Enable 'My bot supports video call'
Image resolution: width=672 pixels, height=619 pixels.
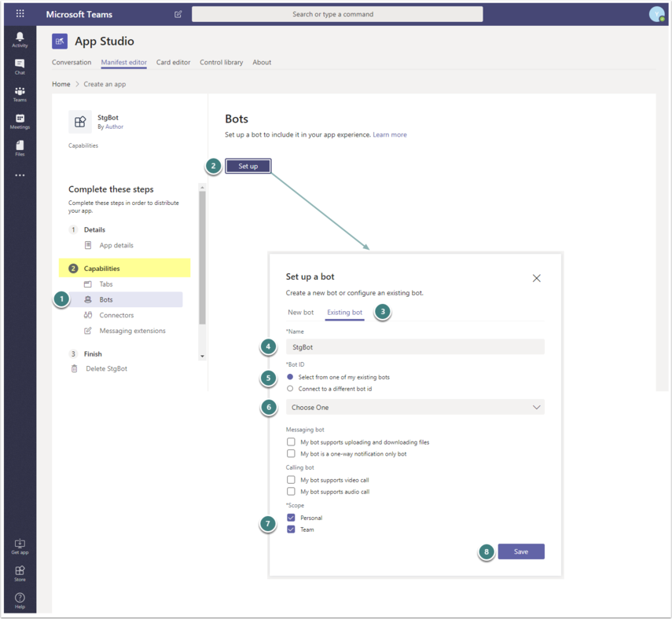click(x=291, y=480)
